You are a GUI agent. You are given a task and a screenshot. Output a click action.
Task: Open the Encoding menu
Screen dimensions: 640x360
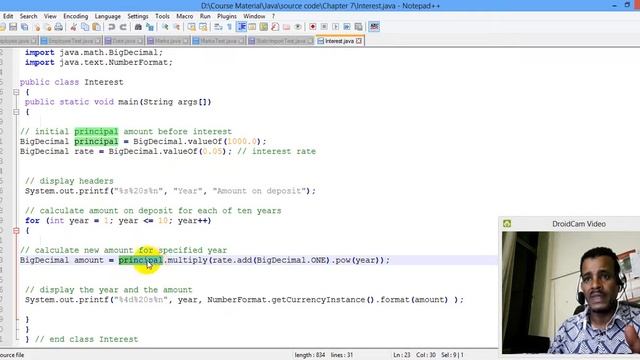click(76, 16)
